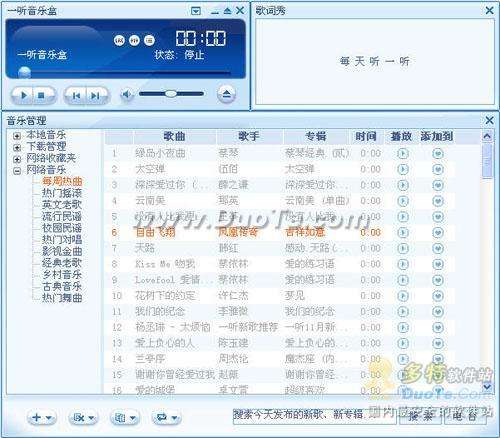Click the middle round icon on the player display
Image resolution: width=500 pixels, height=438 pixels.
click(134, 40)
